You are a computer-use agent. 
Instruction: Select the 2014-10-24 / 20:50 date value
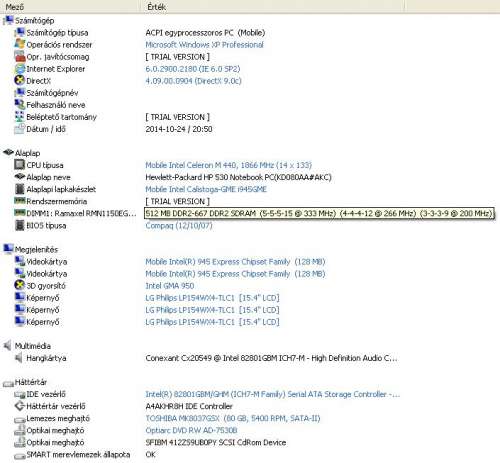tap(179, 129)
